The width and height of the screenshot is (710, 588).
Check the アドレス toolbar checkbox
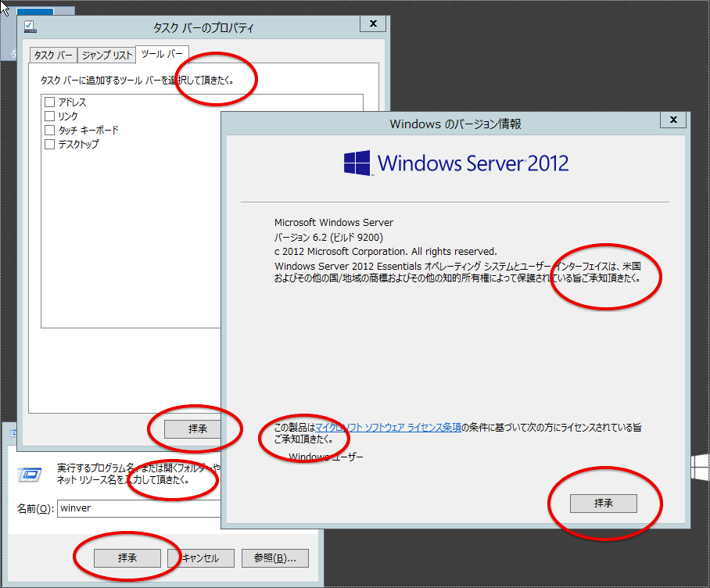click(x=50, y=102)
